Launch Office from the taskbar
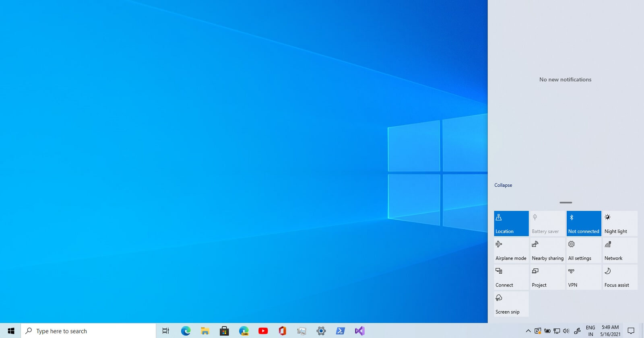 click(282, 331)
